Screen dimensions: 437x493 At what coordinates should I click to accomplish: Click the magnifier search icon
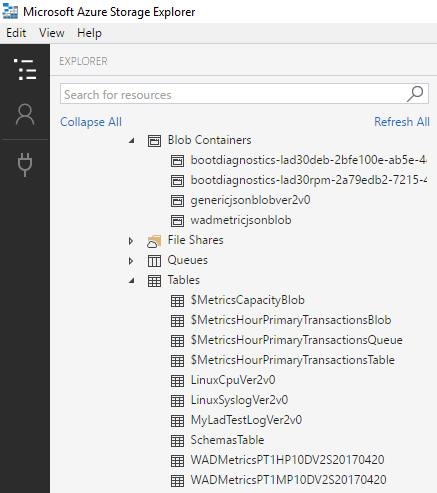click(x=415, y=94)
